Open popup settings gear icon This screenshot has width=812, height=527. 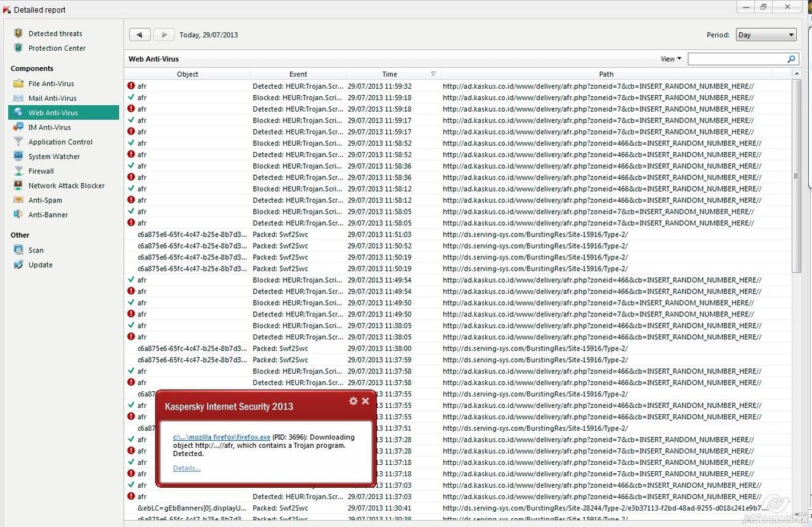353,401
